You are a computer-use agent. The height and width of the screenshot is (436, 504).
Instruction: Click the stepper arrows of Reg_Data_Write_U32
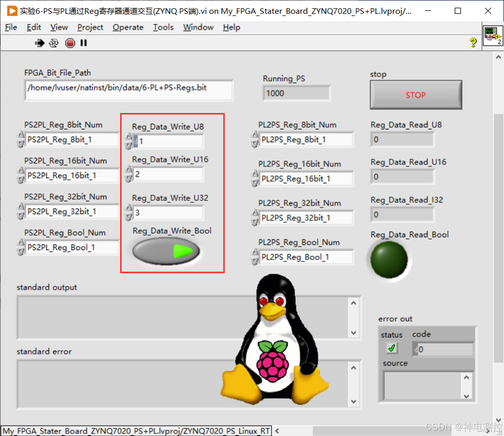(x=128, y=213)
